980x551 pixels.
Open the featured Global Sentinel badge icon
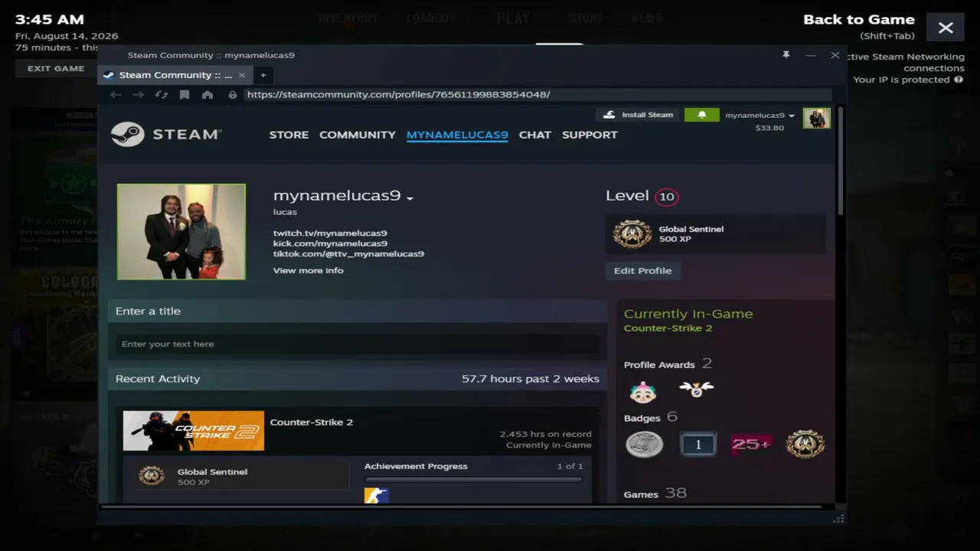pos(632,233)
